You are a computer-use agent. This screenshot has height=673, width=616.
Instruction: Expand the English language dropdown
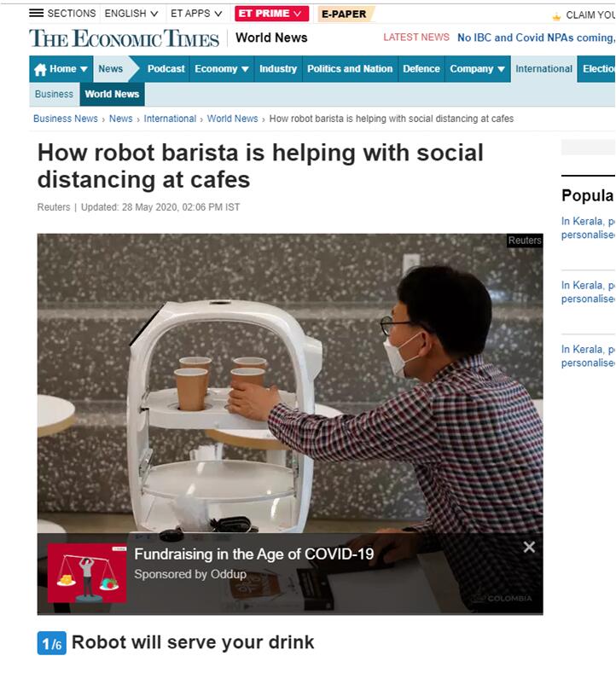131,14
